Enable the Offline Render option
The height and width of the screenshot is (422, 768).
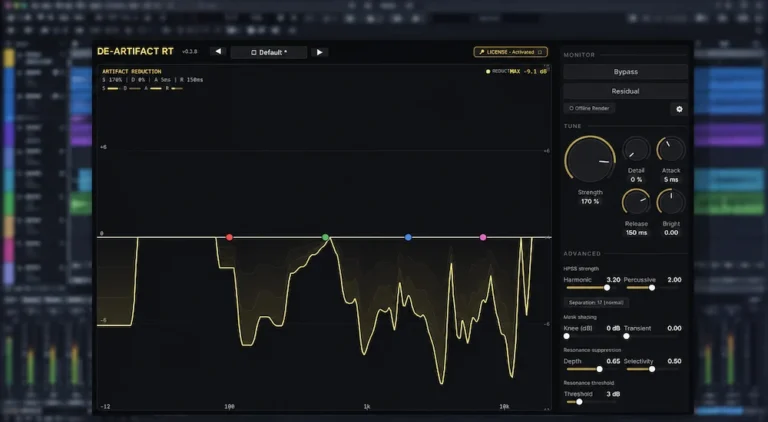589,108
